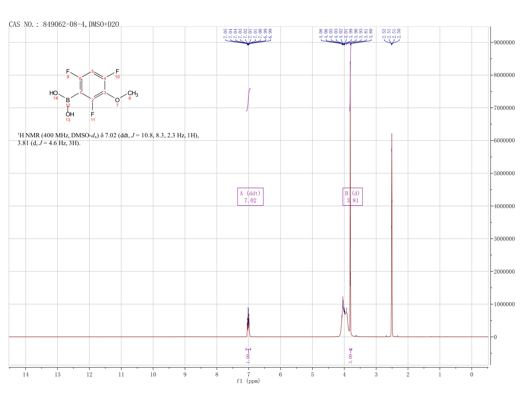Click the f1 (ppm) axis title
The height and width of the screenshot is (411, 532).
[x=248, y=381]
